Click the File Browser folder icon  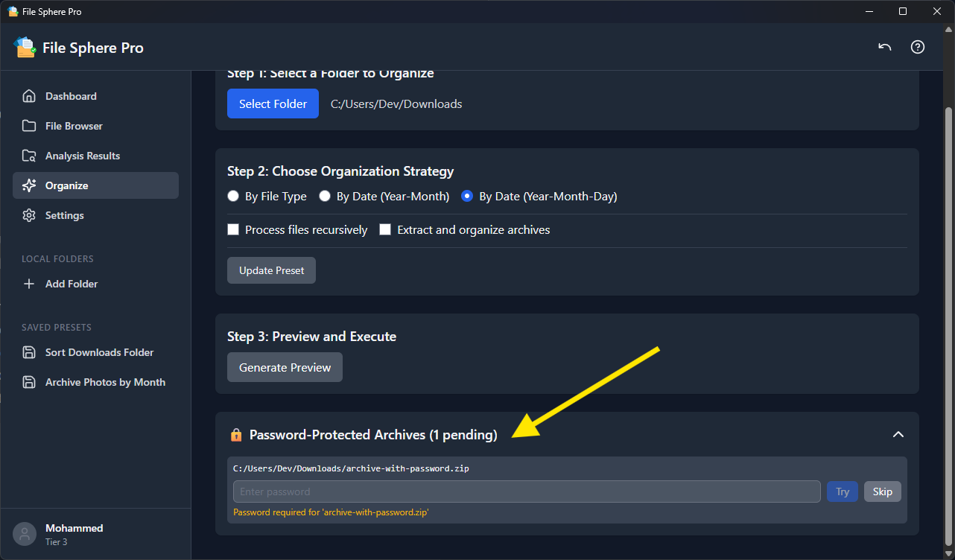tap(29, 126)
